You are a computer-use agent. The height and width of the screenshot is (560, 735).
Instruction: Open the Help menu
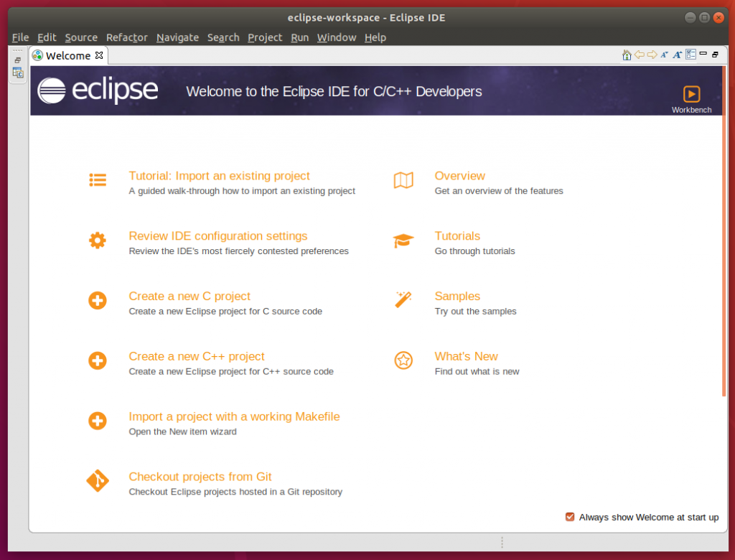point(375,37)
